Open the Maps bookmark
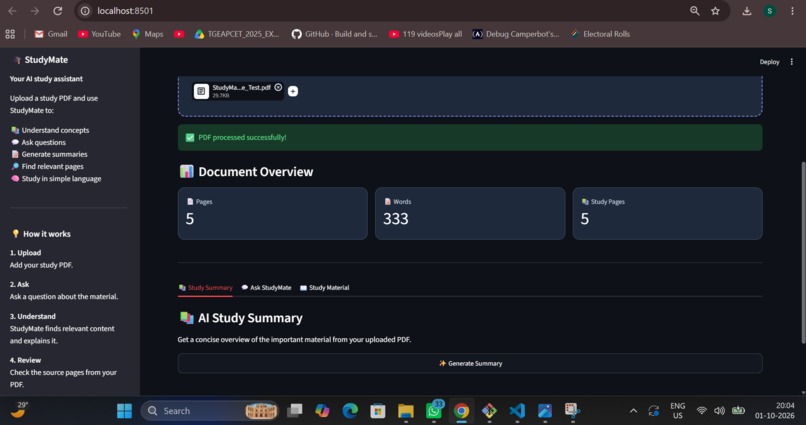 [148, 34]
